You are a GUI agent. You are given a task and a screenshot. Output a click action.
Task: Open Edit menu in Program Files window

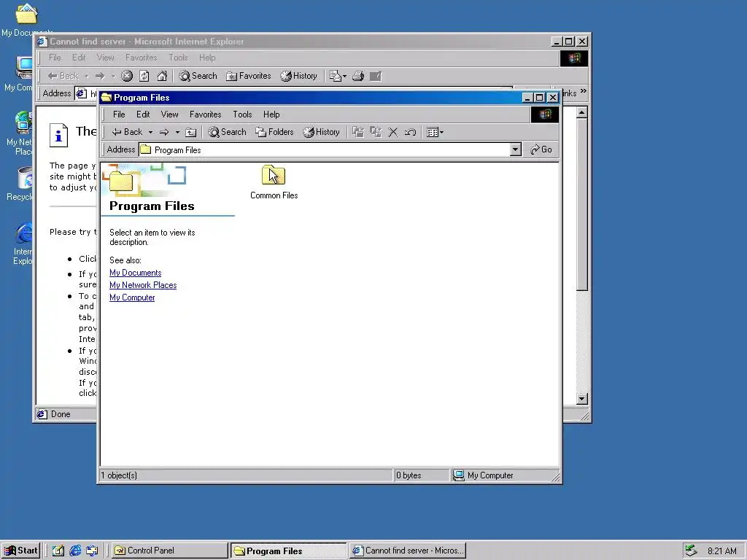tap(143, 114)
